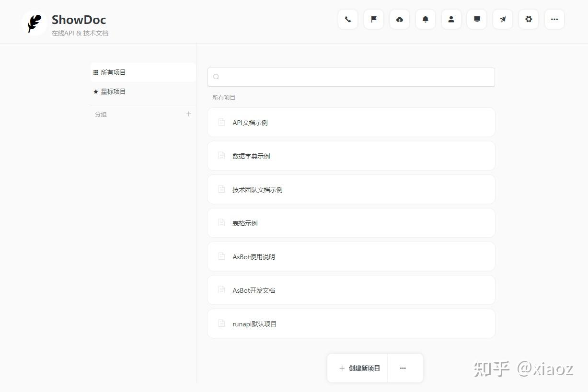Click the desktop client monitor icon

coord(476,19)
